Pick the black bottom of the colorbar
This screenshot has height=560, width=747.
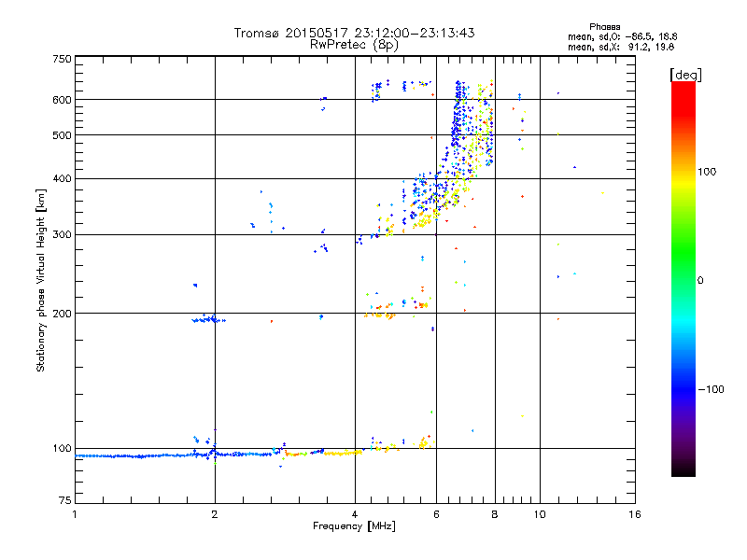tap(683, 472)
